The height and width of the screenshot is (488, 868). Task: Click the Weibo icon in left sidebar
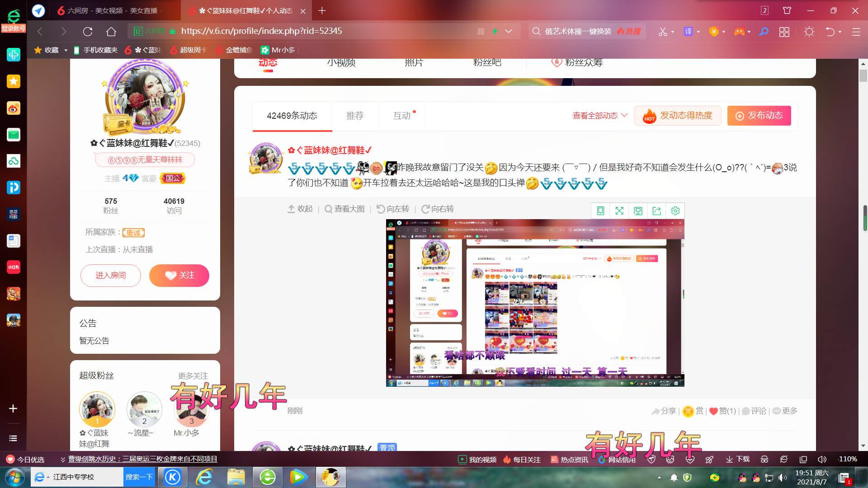[x=13, y=108]
